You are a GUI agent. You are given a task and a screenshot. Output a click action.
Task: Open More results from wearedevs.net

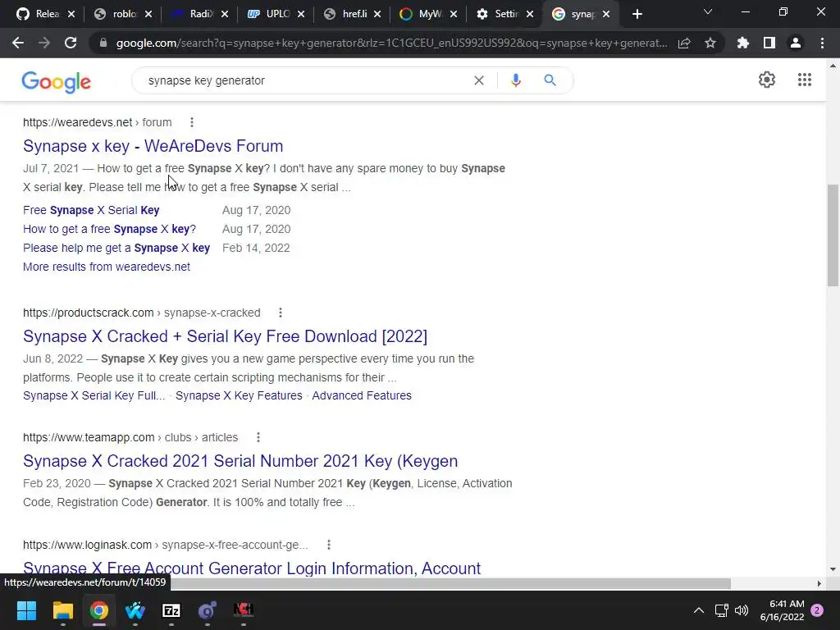point(107,267)
